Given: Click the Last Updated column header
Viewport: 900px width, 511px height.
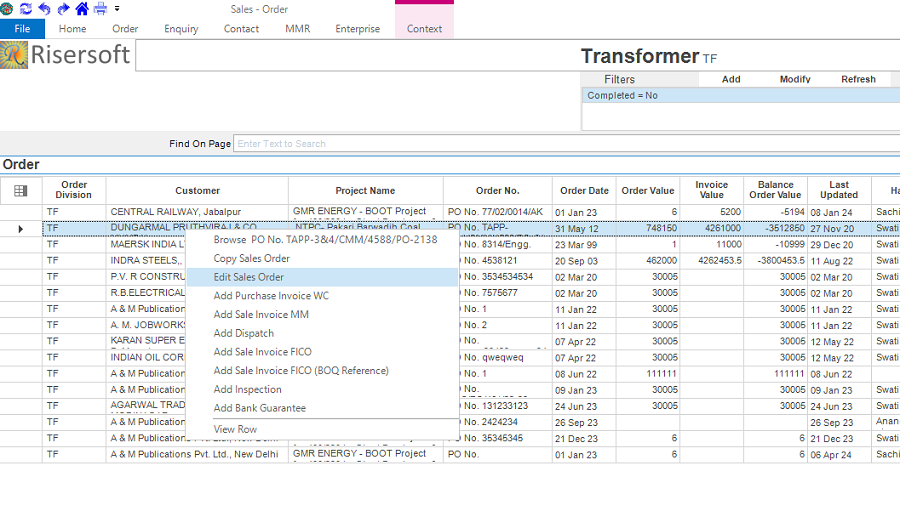Looking at the screenshot, I should [839, 190].
